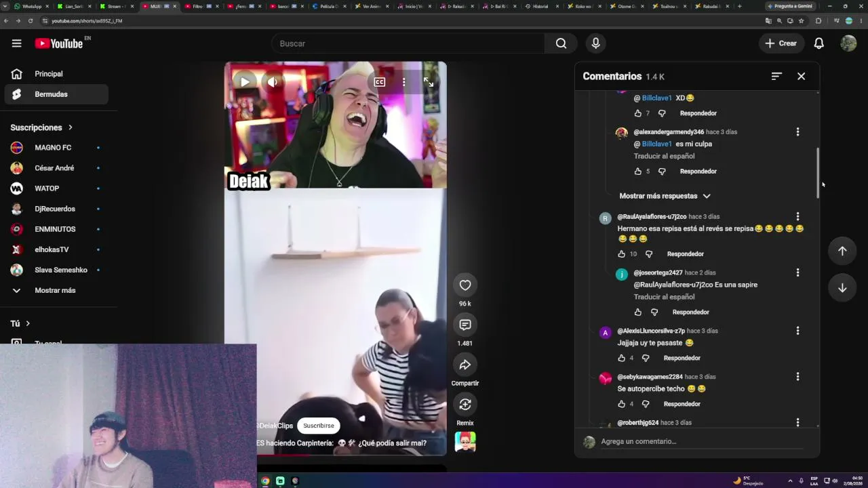Click the @Billclave1 mention link
The image size is (868, 488).
point(656,144)
